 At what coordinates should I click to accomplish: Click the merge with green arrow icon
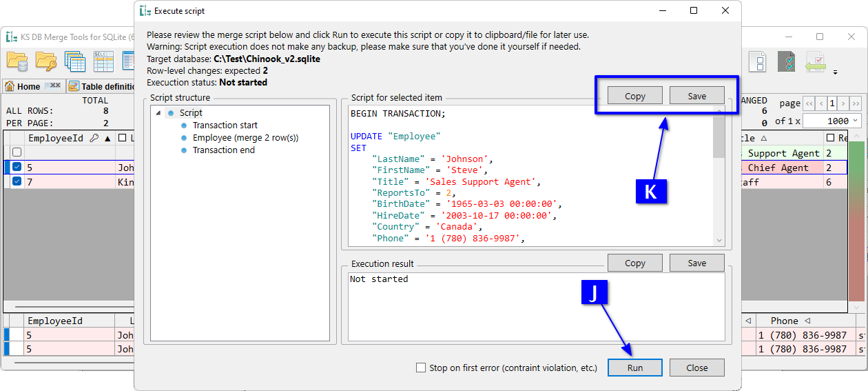(816, 62)
